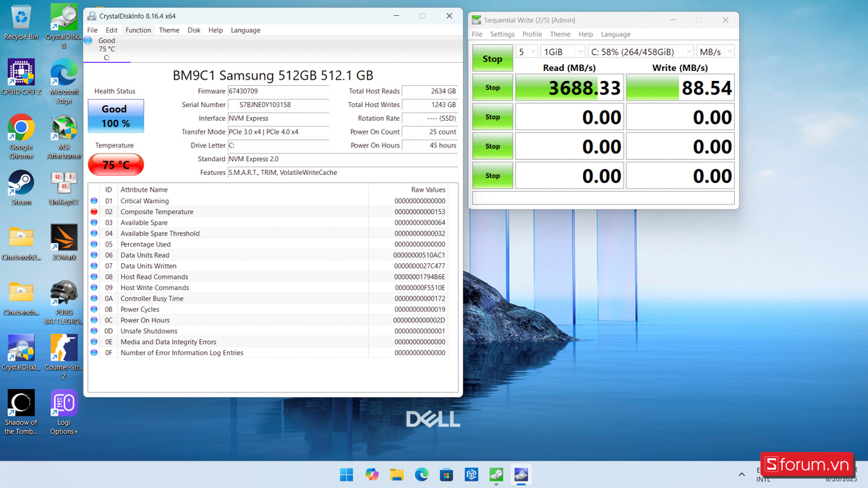Open Edit menu in CrystalDiskInfo
This screenshot has height=488, width=868.
111,30
